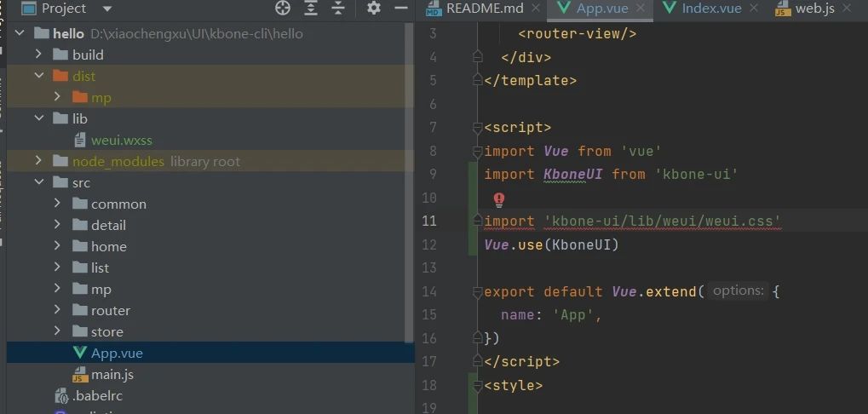The height and width of the screenshot is (414, 868).
Task: Expand the mp folder under dist
Action: [57, 97]
